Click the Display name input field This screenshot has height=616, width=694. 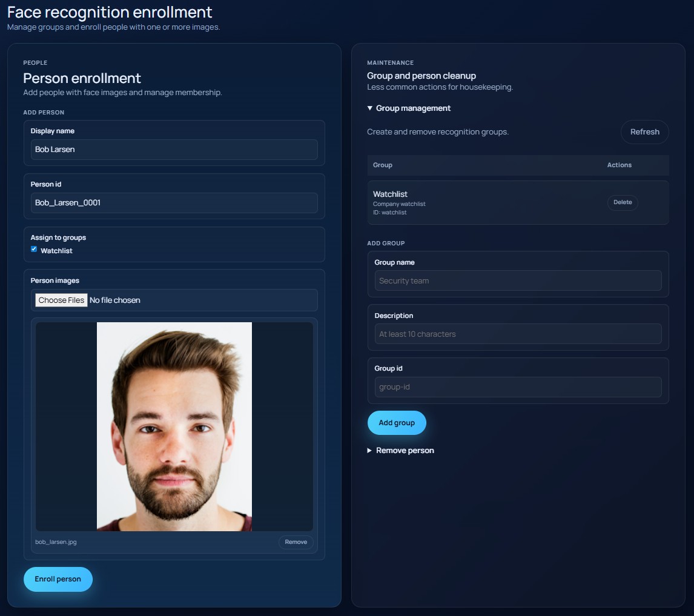pos(174,150)
